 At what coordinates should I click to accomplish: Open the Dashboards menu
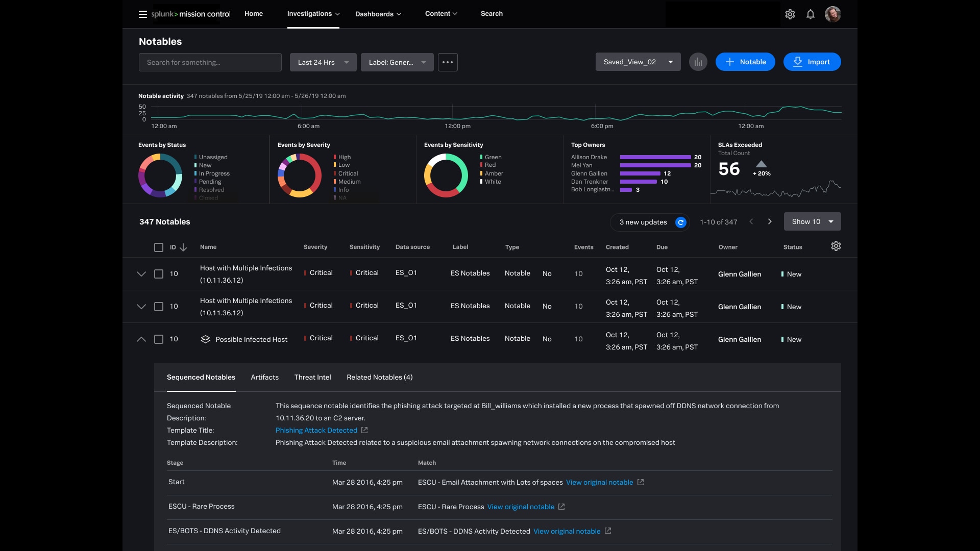(378, 14)
